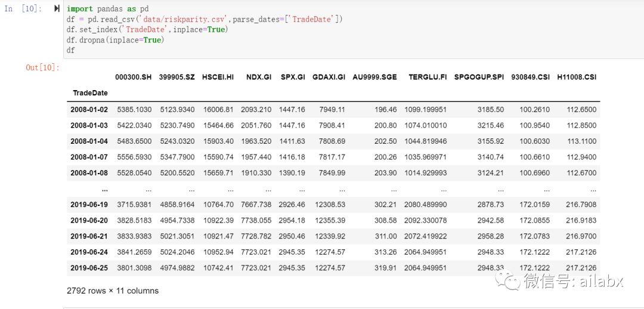Select the HSCEI.HI column header

click(218, 77)
